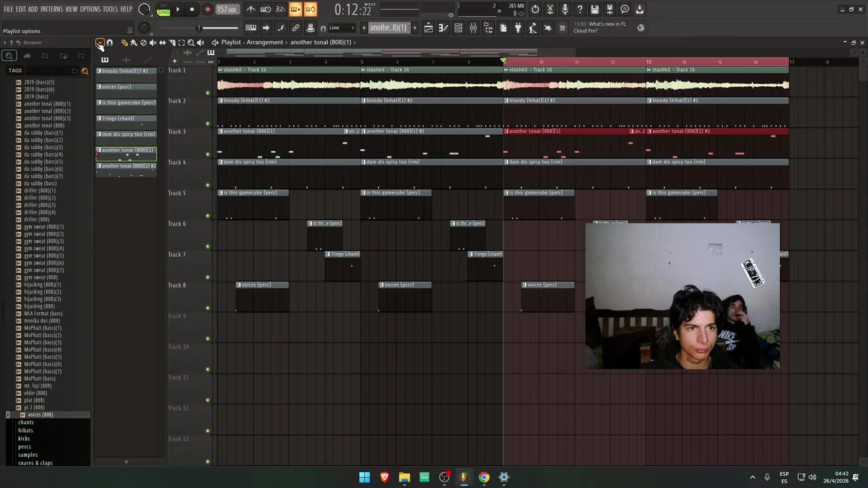Click the Save project floppy icon

click(595, 9)
